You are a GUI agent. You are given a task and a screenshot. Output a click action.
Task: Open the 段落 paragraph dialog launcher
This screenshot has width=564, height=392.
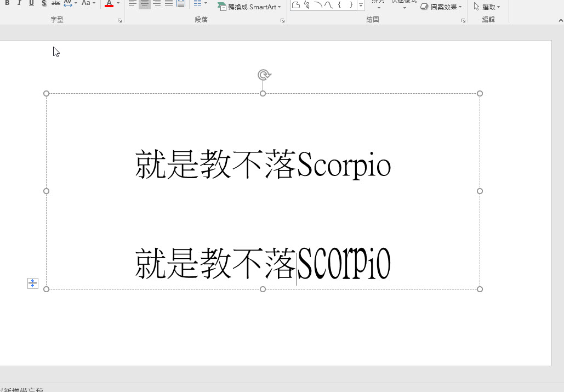tap(283, 21)
